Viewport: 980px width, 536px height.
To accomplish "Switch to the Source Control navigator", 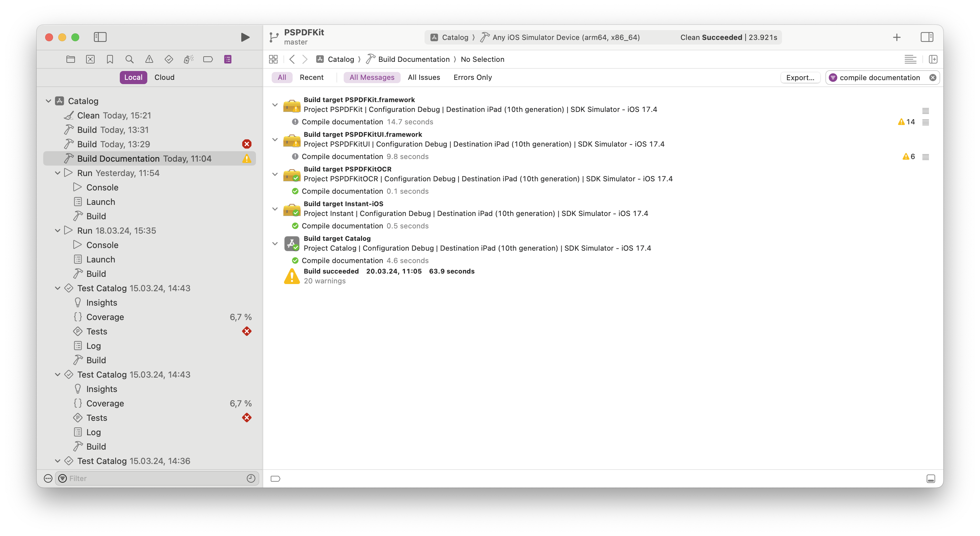I will (90, 59).
